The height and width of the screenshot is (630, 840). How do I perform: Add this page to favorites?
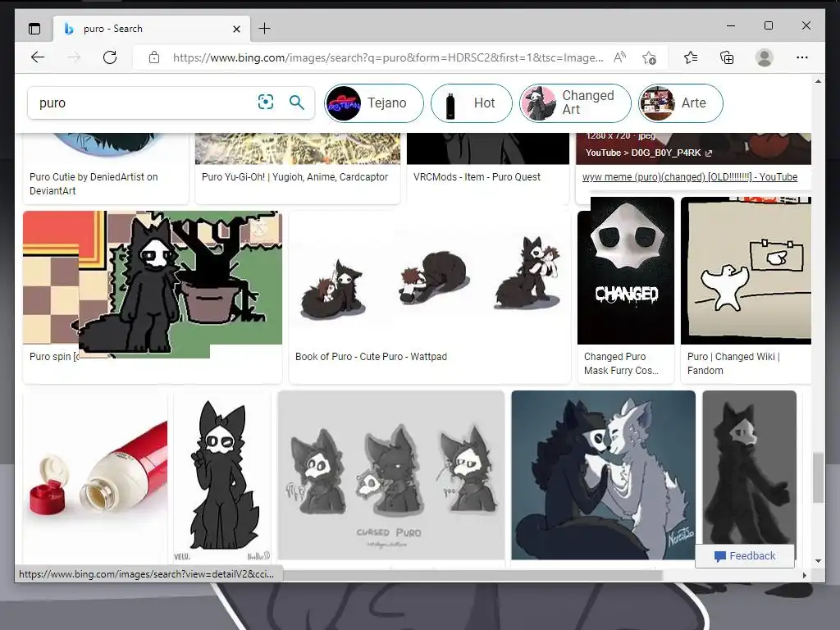pos(650,57)
